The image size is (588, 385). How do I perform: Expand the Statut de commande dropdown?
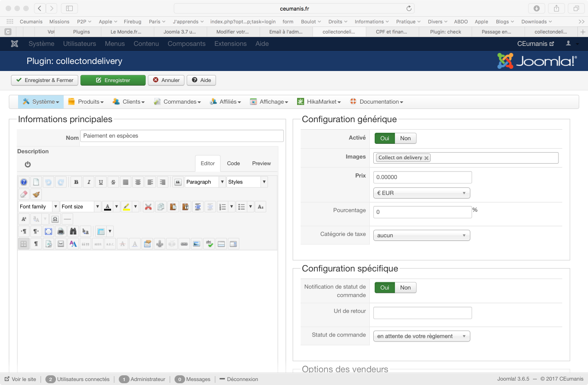(421, 336)
